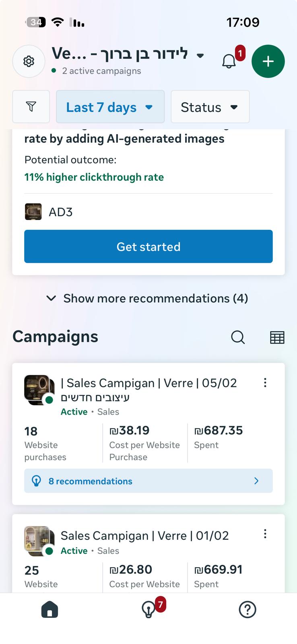Expand Show more recommendations (4)

[x=148, y=298]
